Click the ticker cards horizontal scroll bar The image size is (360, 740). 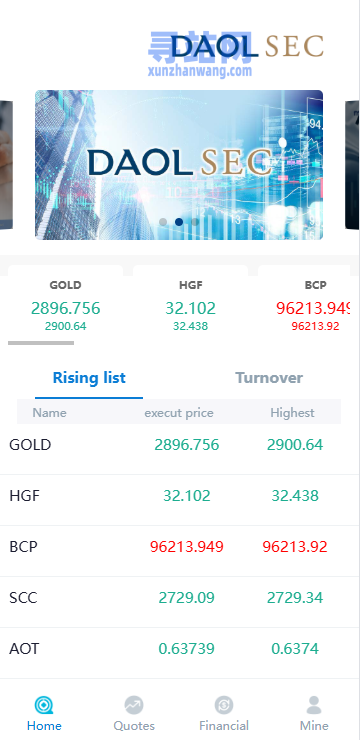41,343
